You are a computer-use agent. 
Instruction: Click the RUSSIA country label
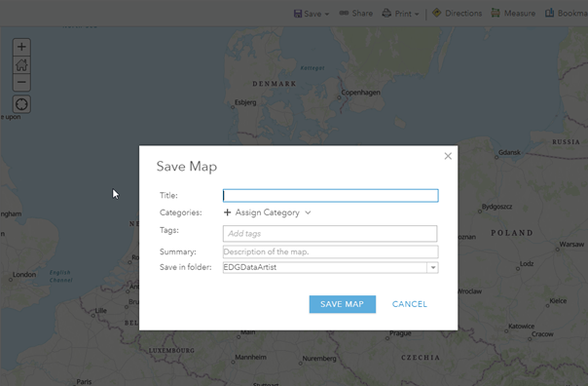[566, 142]
